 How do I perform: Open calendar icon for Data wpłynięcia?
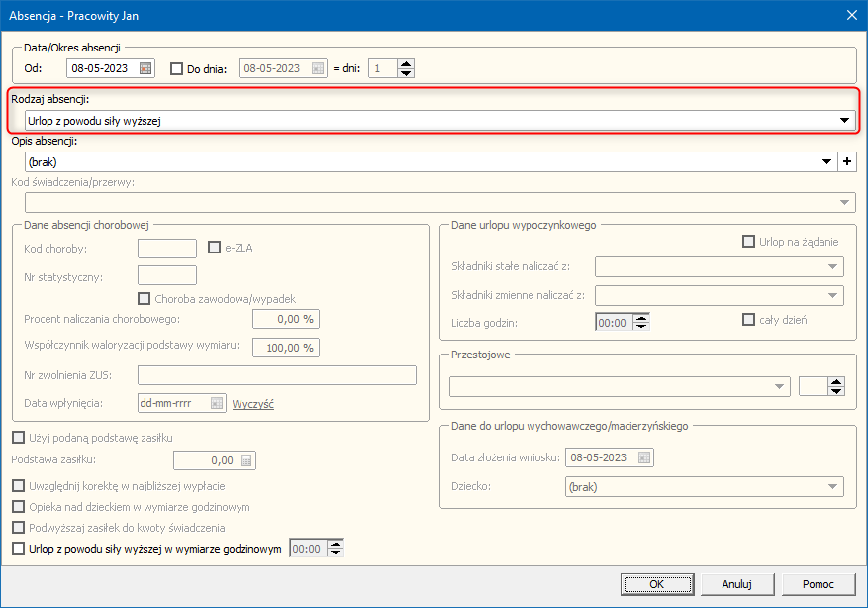click(x=217, y=403)
